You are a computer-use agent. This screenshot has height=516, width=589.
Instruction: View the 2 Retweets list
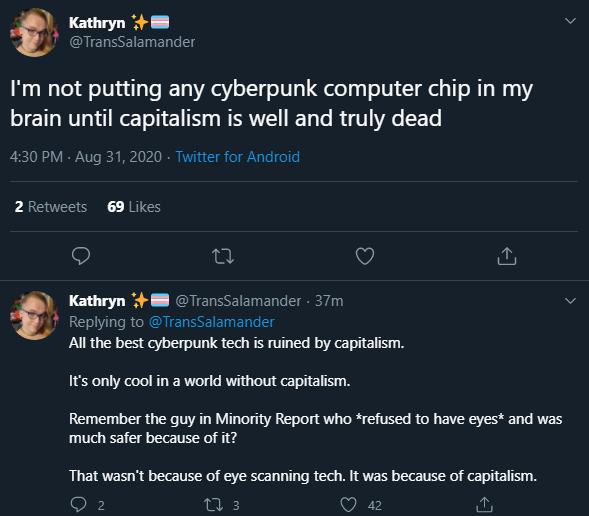tap(51, 207)
